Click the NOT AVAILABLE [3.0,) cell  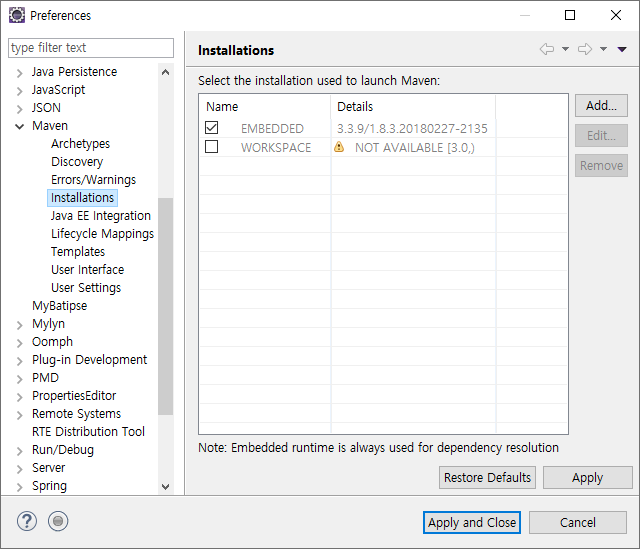(x=415, y=147)
